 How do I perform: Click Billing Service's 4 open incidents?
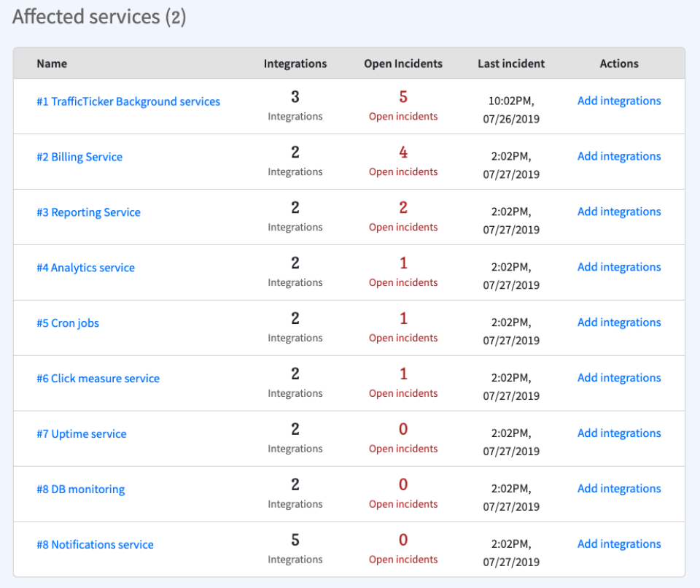coord(403,153)
